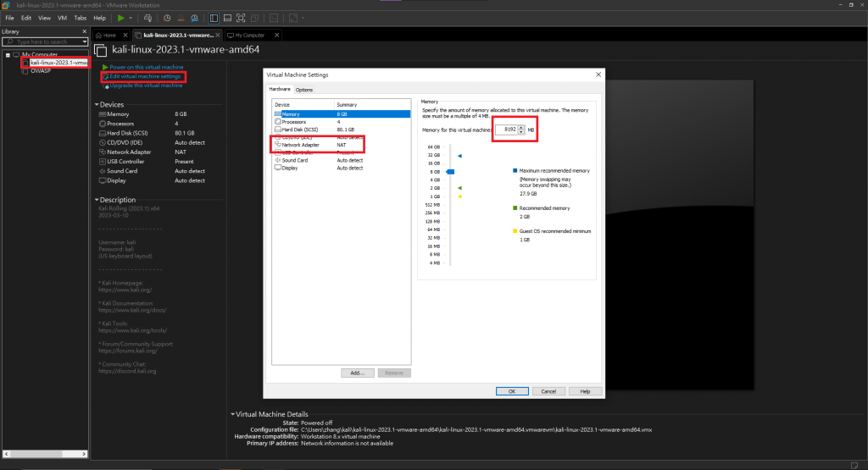Click the Revert to snapshot toolbar icon
The width and height of the screenshot is (868, 470).
click(x=181, y=19)
